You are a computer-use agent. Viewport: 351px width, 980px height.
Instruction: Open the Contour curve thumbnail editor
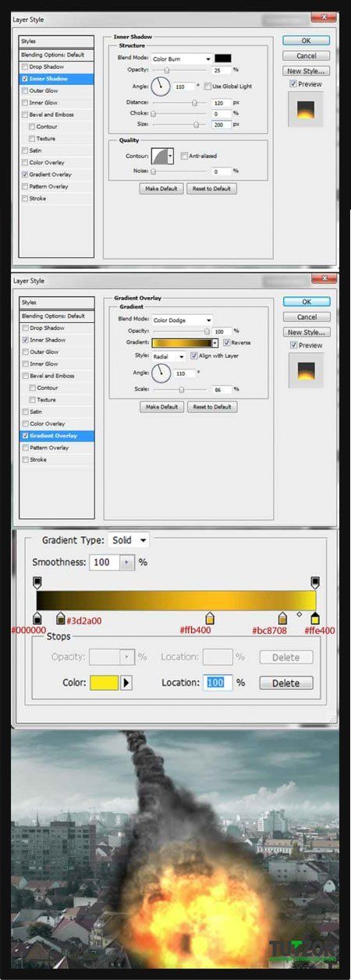coord(161,156)
